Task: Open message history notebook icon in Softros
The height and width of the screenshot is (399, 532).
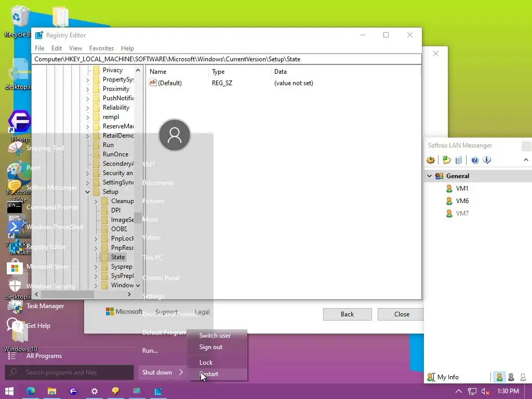Action: 458,160
